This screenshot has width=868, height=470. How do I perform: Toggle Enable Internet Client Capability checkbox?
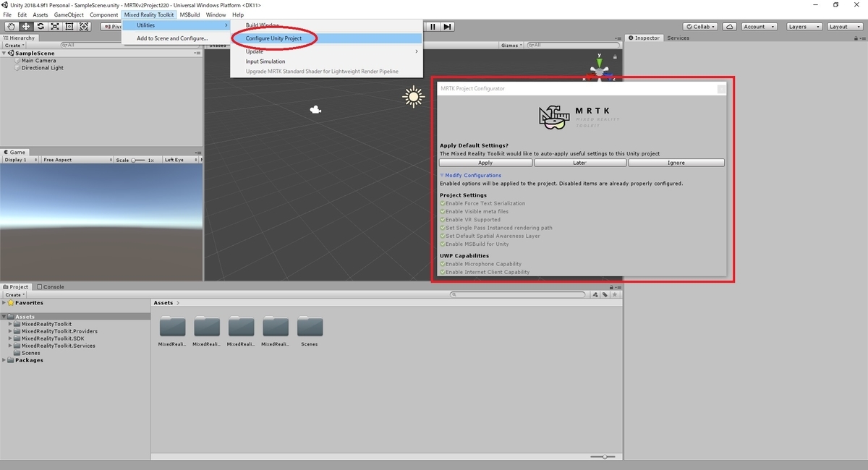click(443, 272)
